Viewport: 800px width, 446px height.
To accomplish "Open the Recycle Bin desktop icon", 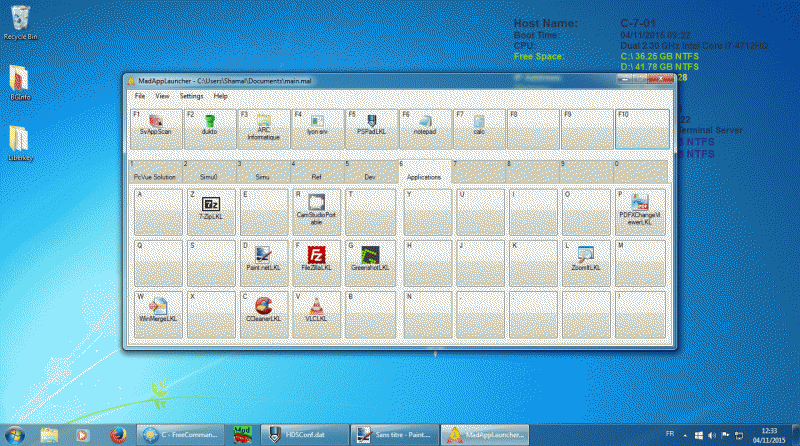I will [20, 23].
